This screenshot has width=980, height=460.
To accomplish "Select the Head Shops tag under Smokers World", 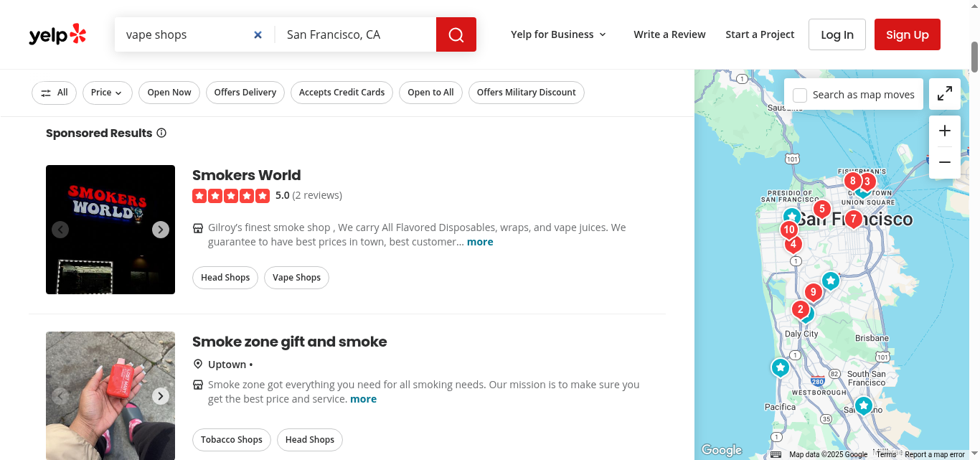I will tap(225, 278).
